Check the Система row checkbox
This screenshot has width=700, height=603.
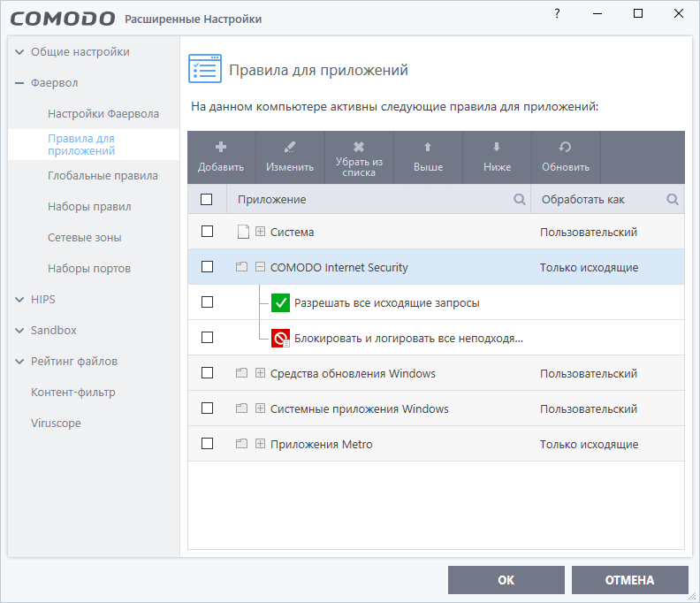click(208, 232)
